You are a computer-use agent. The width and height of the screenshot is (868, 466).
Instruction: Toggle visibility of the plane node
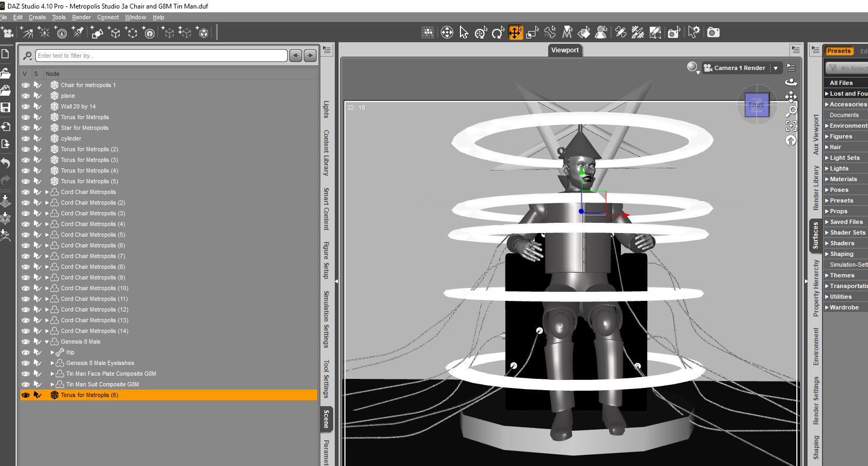click(26, 96)
